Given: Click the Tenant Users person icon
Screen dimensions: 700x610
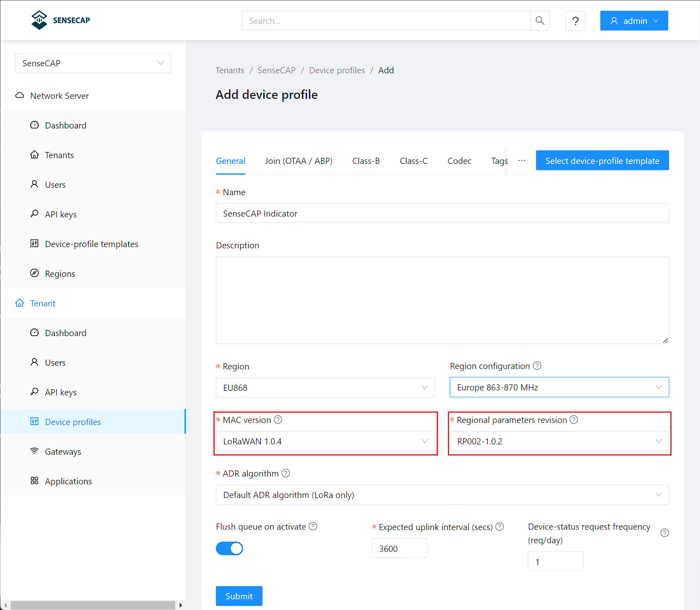Looking at the screenshot, I should click(x=35, y=362).
